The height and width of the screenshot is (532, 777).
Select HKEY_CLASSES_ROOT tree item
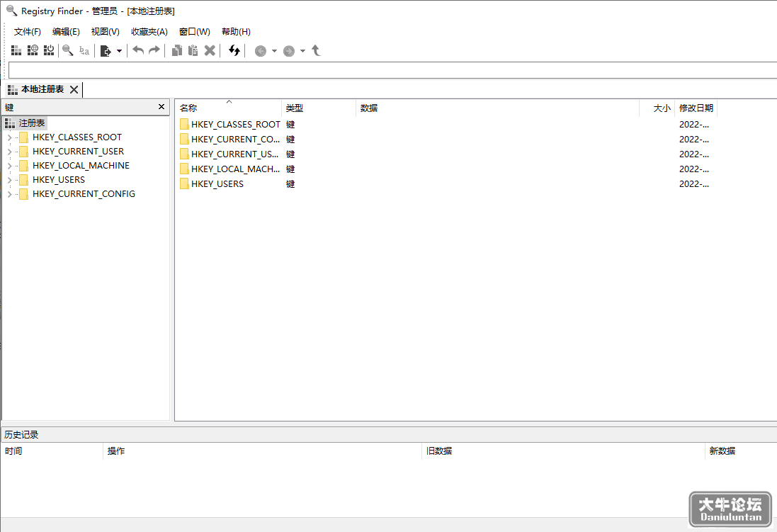(x=76, y=137)
